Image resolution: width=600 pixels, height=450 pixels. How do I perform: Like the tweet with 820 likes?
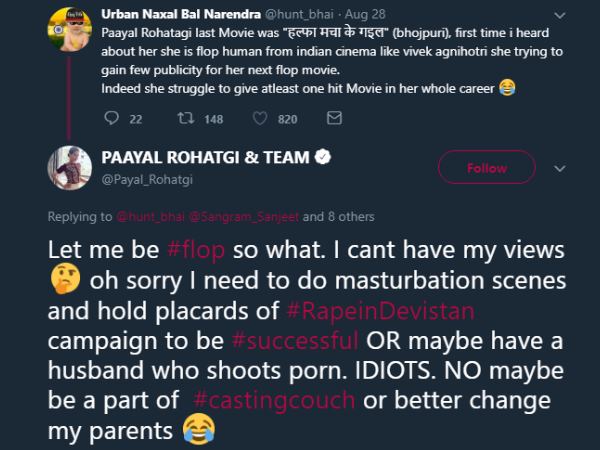(x=261, y=119)
